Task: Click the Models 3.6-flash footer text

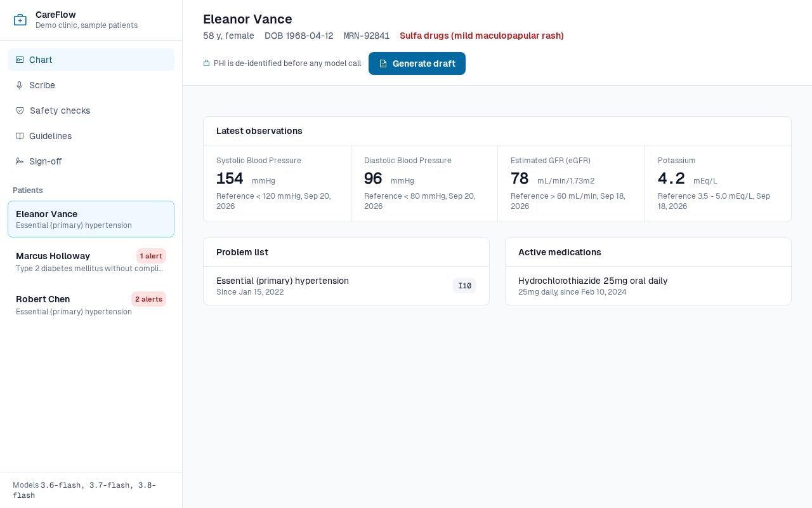Action: tap(84, 490)
